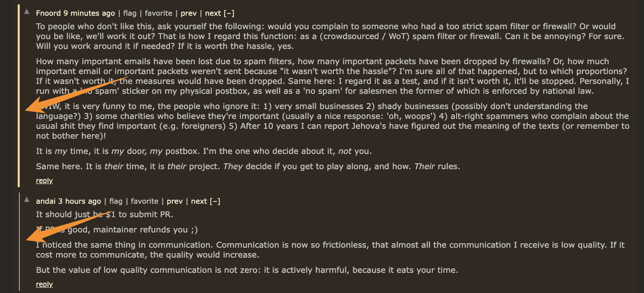The height and width of the screenshot is (293, 644).
Task: Open the "9 minutes ago" permalink
Action: [x=89, y=13]
